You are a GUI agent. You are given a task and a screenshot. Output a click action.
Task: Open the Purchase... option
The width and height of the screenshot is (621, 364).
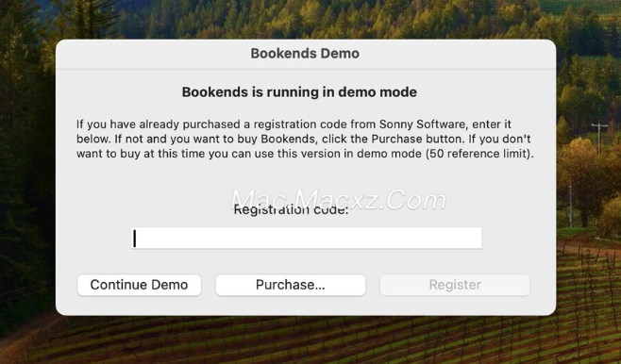pos(291,285)
